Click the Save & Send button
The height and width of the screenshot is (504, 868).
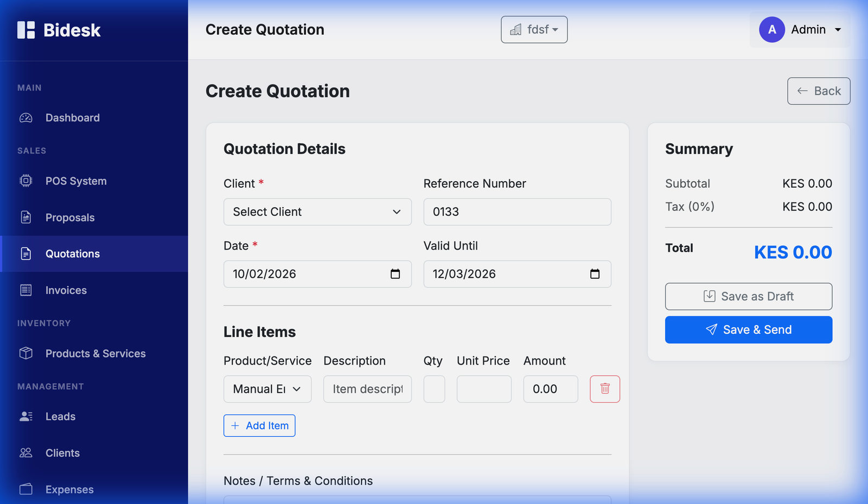(x=748, y=329)
